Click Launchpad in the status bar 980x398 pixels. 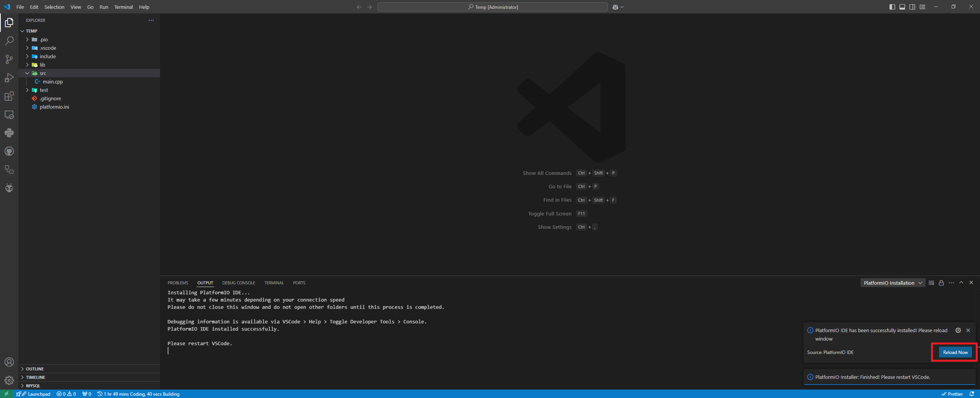click(x=34, y=394)
